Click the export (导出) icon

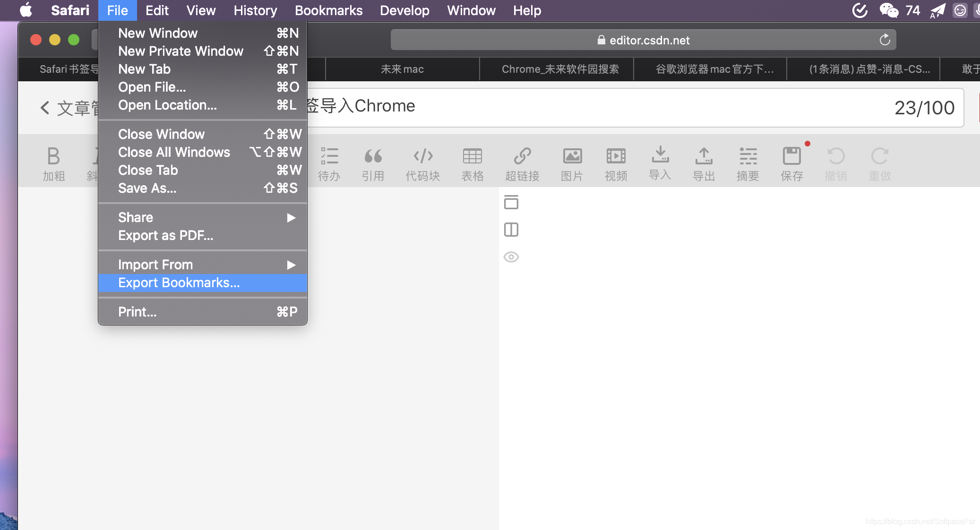pos(704,163)
